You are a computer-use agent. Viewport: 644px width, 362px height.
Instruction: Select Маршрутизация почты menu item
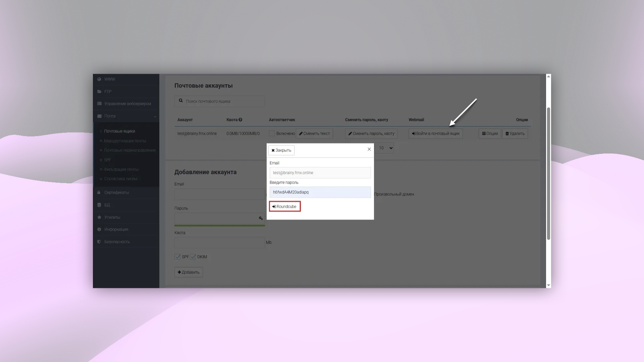[x=124, y=140]
